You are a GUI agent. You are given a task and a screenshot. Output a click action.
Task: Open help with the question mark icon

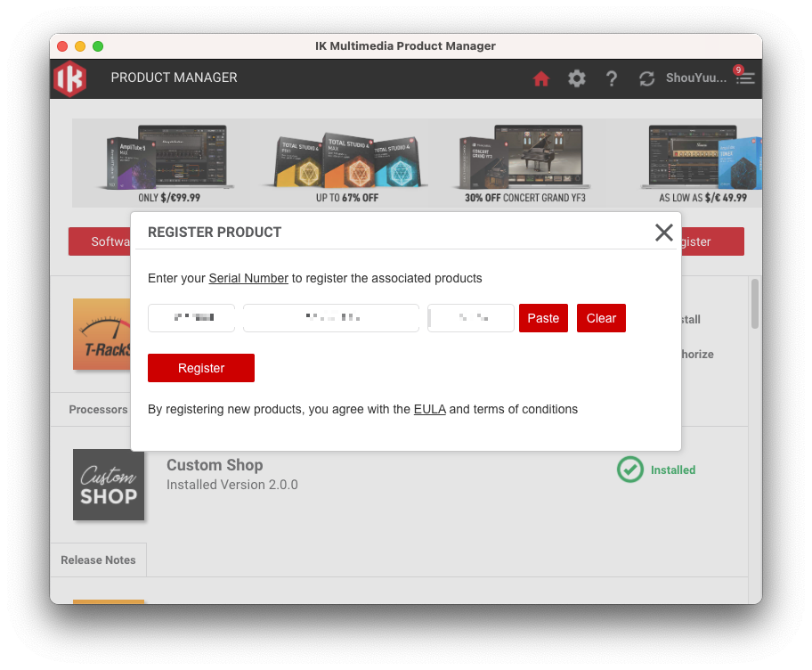612,78
